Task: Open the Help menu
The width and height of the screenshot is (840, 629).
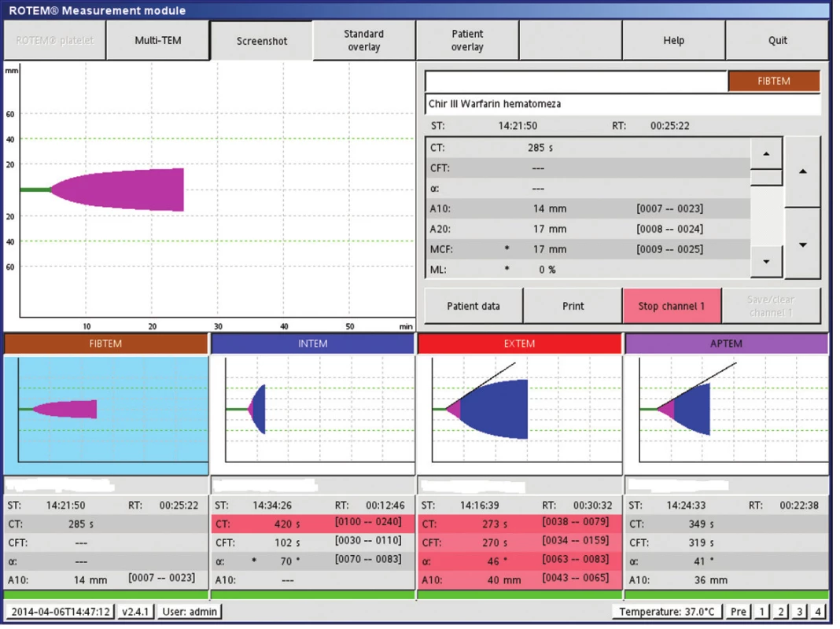Action: 673,41
